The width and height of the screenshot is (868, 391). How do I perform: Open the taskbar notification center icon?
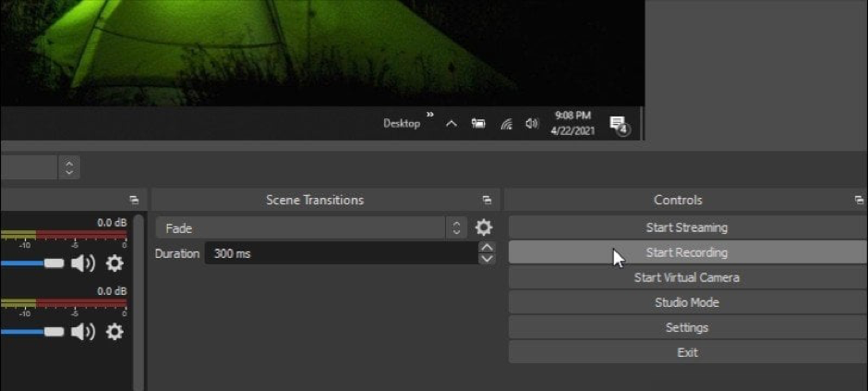[619, 125]
